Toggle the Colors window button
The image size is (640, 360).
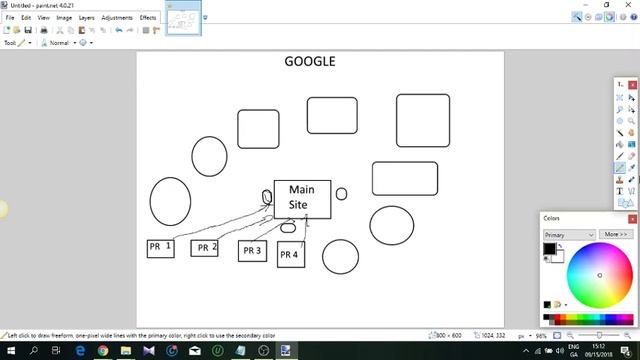[609, 17]
